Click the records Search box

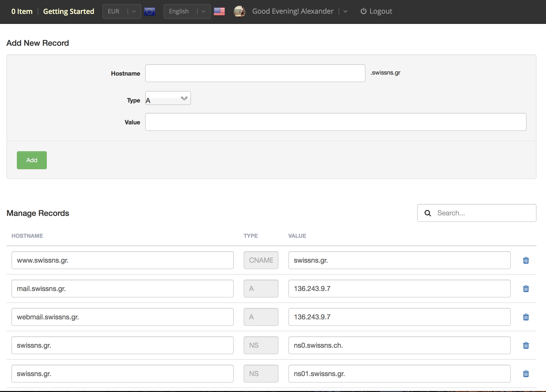pos(482,213)
